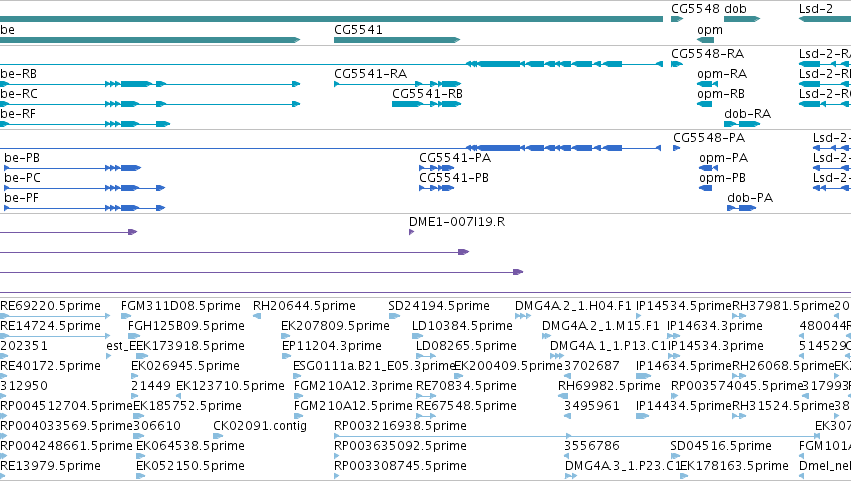Click the EK185752.5prime EST label
Image resolution: width=851 pixels, height=481 pixels.
[x=187, y=407]
